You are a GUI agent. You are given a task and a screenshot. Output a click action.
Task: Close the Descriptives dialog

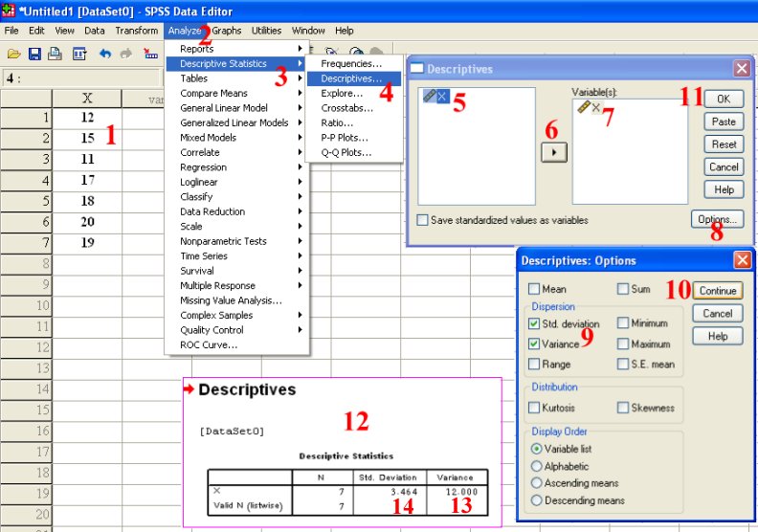[x=742, y=68]
